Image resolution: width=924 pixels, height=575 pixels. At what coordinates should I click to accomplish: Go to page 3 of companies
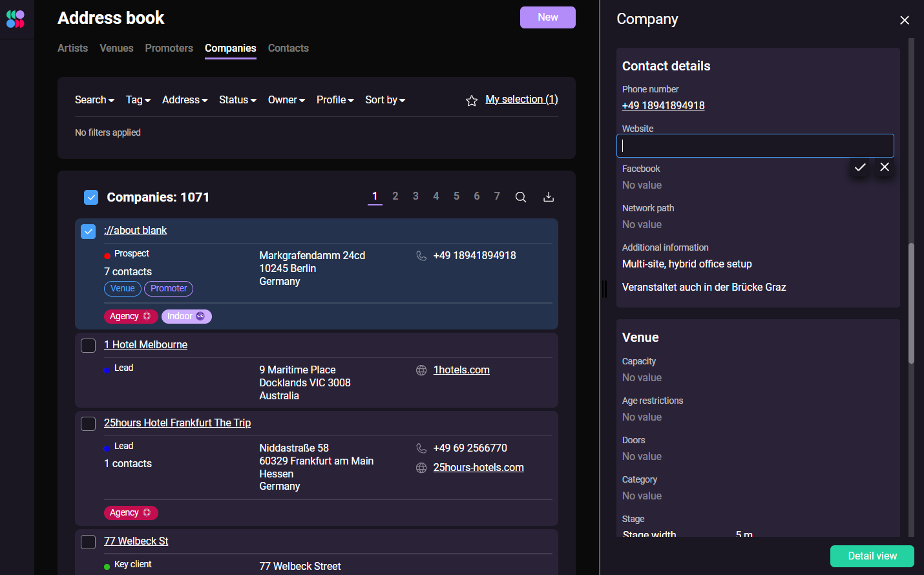coord(415,196)
